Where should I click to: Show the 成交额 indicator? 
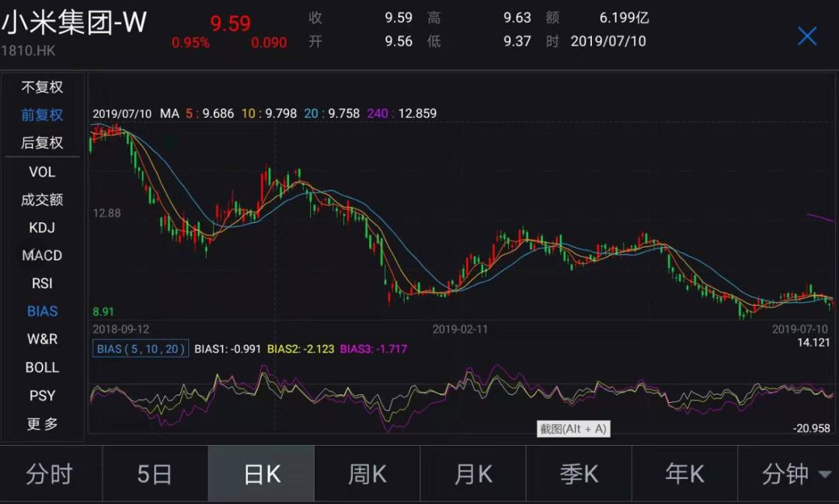coord(42,200)
